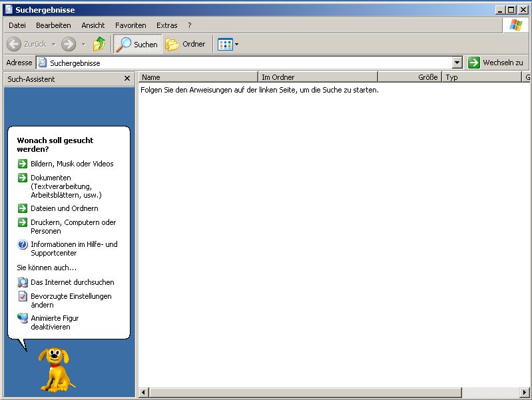The width and height of the screenshot is (532, 400).
Task: Search for Bildern, Musik oder Videos
Action: (72, 164)
